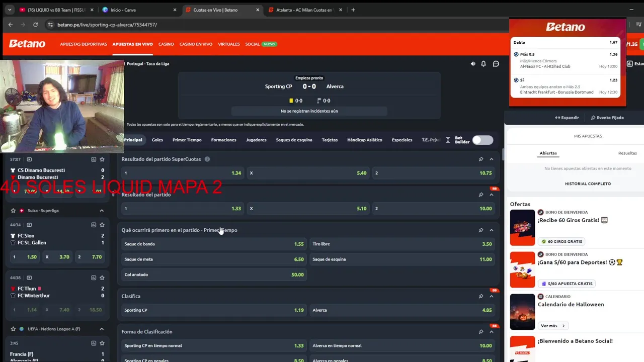
Task: Favorite the FC Sion match with star
Action: click(102, 225)
